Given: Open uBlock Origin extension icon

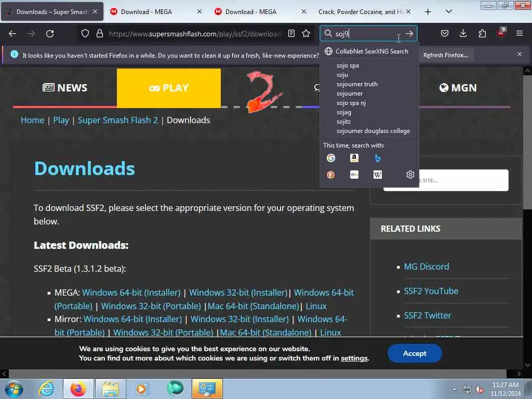Looking at the screenshot, I should (501, 33).
